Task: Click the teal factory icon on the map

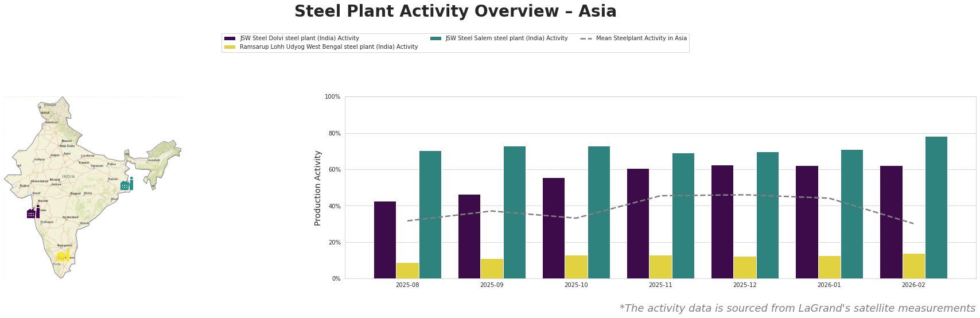Action: (127, 184)
